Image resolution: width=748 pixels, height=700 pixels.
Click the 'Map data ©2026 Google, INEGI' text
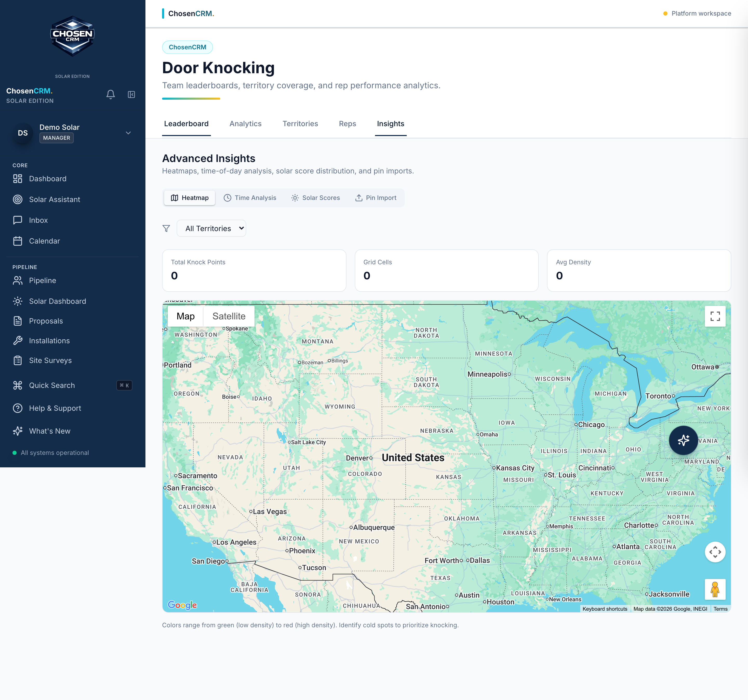pos(670,609)
